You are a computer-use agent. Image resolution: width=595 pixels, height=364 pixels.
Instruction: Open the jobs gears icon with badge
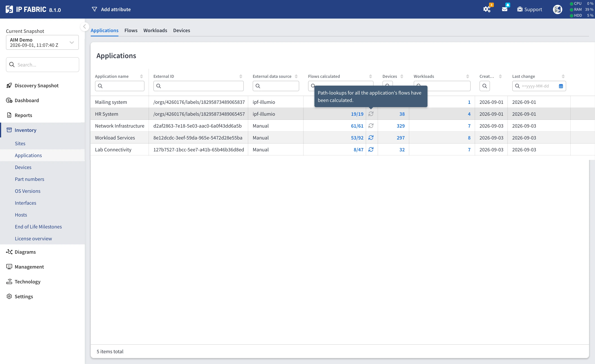tap(487, 9)
